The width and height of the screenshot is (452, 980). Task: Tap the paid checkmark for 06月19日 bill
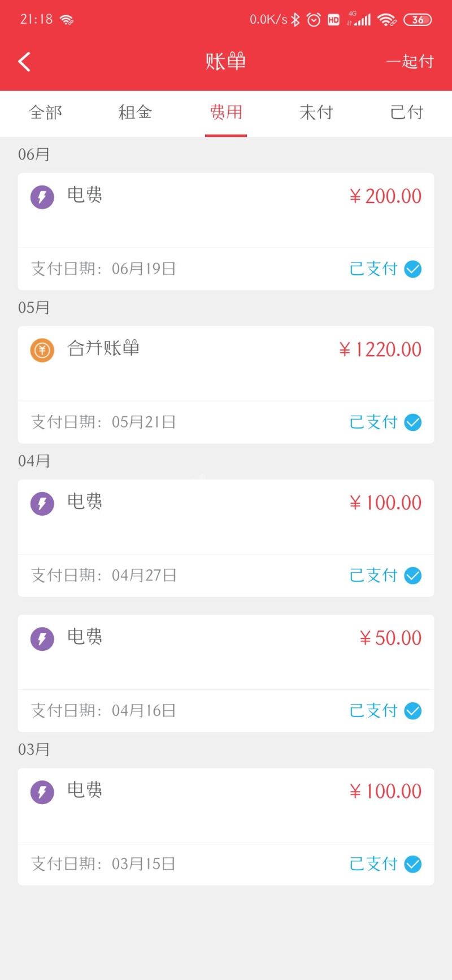tap(413, 269)
